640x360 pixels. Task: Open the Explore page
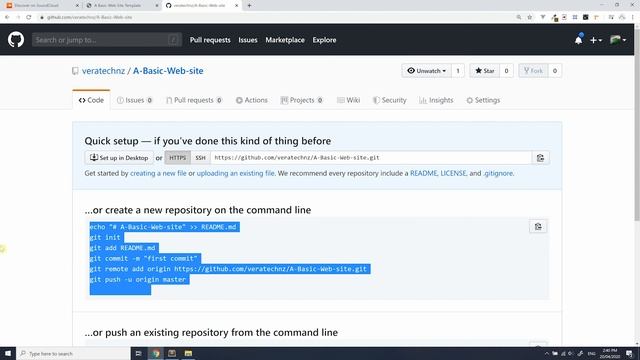point(324,40)
